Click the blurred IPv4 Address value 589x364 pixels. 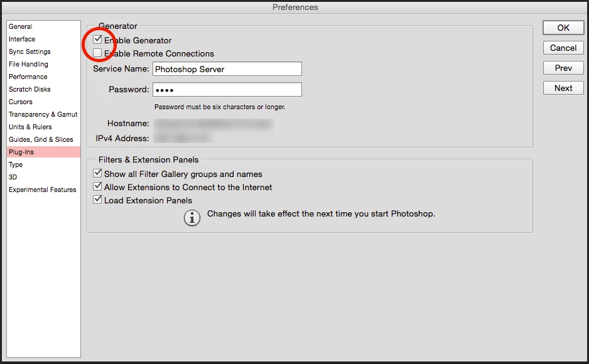(183, 139)
